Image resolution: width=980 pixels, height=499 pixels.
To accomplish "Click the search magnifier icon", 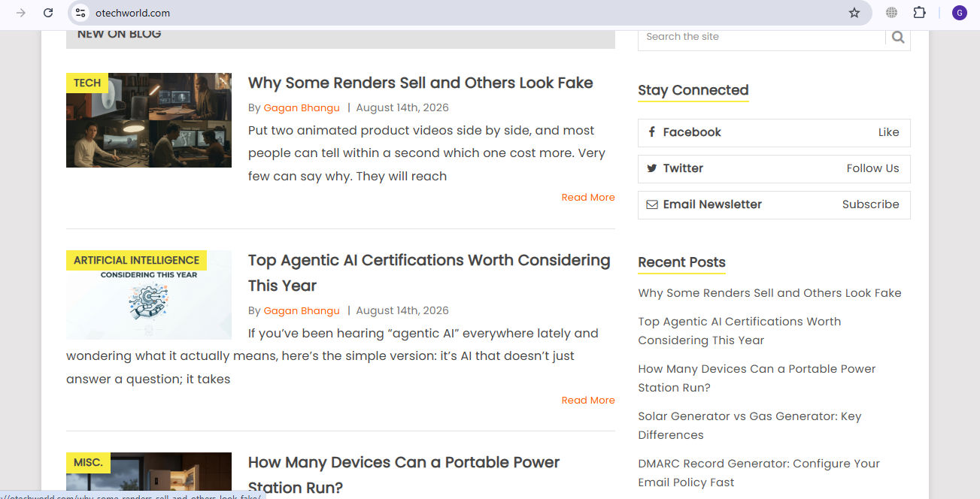I will [x=898, y=37].
